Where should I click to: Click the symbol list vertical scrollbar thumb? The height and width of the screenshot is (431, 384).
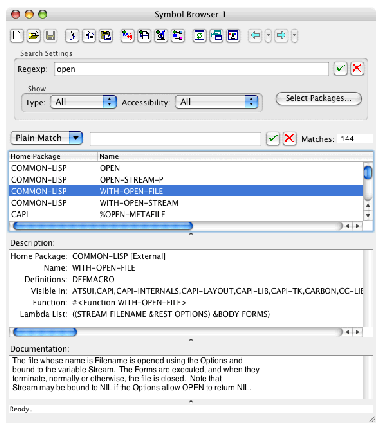[368, 172]
